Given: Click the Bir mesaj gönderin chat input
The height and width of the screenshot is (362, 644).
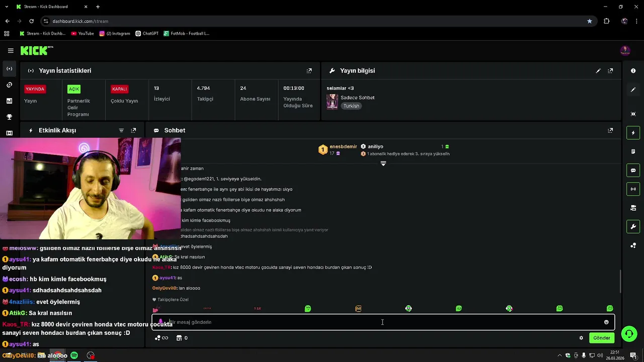Looking at the screenshot, I should tap(382, 322).
